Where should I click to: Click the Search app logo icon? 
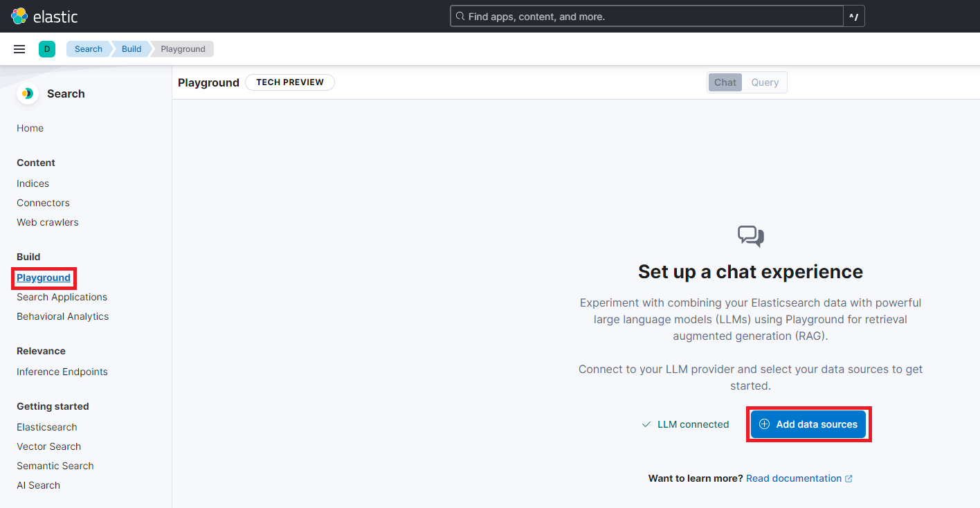28,93
